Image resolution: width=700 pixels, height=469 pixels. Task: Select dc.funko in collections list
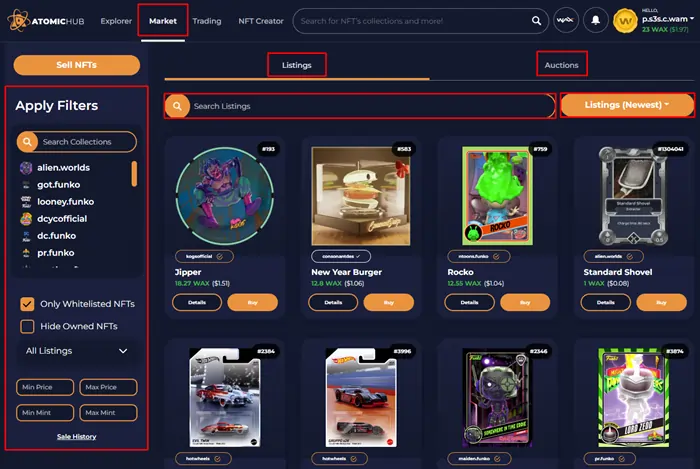pos(56,236)
